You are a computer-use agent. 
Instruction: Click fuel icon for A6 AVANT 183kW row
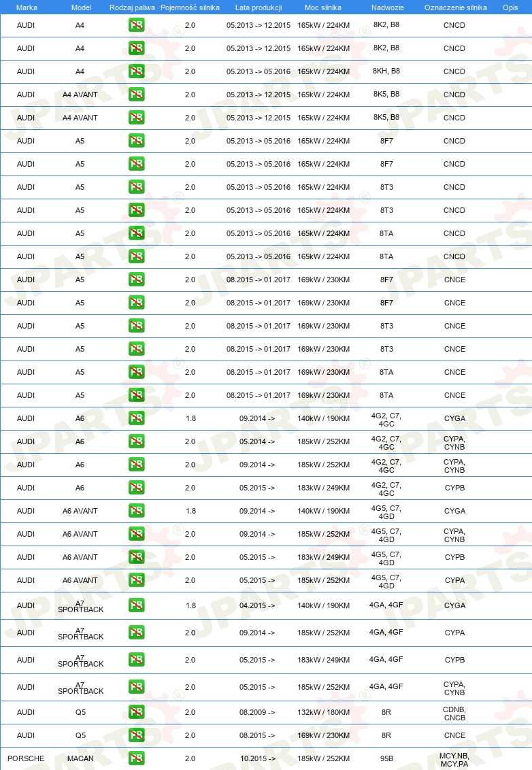coord(137,557)
